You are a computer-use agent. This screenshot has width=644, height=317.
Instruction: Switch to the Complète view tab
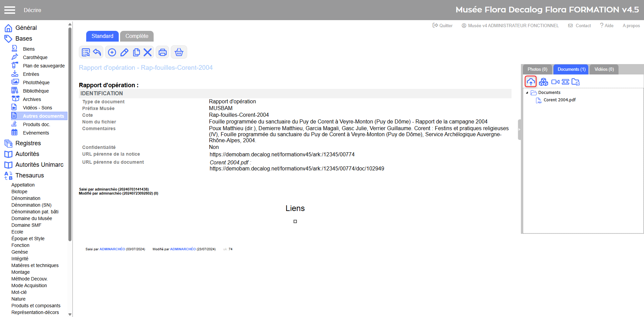[x=137, y=36]
